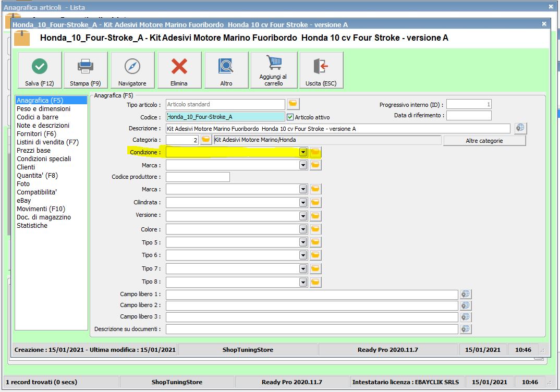Focus the Data di riferimento field
560x392 pixels.
click(469, 115)
